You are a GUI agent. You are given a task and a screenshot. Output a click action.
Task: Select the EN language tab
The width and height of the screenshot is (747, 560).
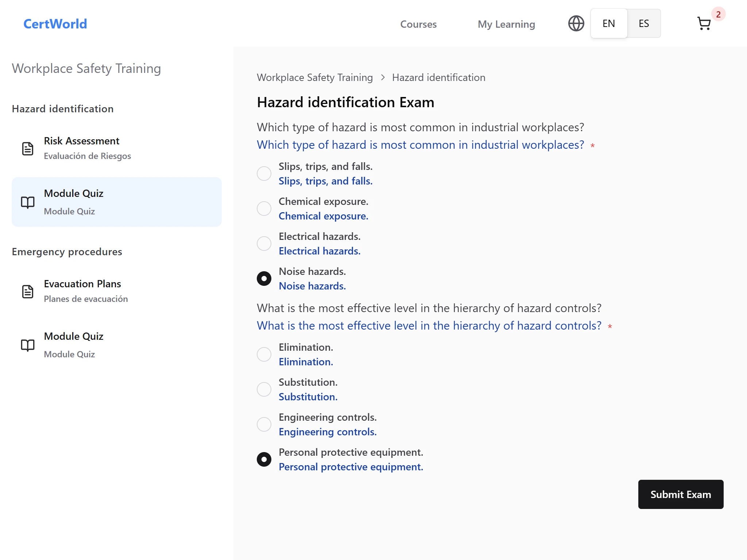(x=608, y=24)
